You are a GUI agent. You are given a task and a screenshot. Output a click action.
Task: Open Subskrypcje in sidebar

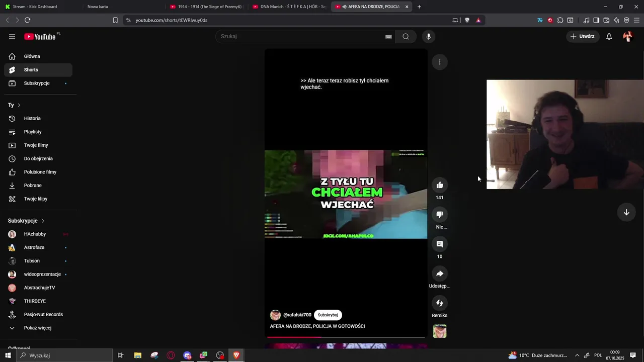coord(38,83)
